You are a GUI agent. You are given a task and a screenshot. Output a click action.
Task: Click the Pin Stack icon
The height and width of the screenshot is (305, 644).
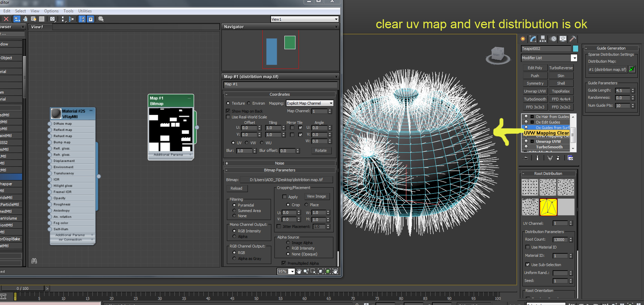tap(525, 158)
